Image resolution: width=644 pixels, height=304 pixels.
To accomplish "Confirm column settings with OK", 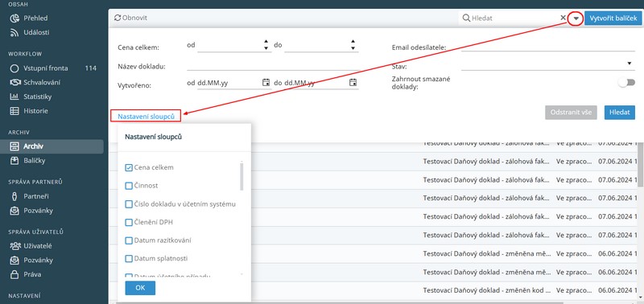I will (140, 288).
